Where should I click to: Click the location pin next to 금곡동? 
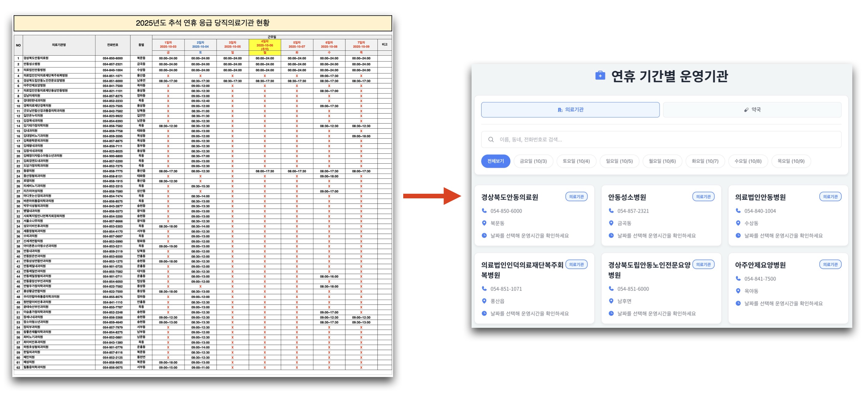[611, 223]
